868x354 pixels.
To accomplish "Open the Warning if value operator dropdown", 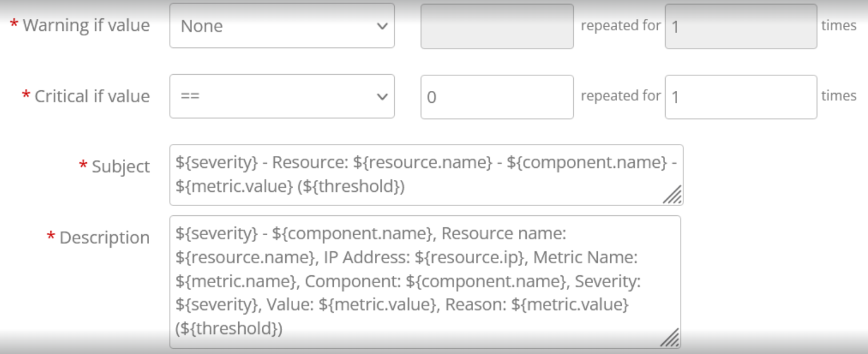I will tap(282, 26).
